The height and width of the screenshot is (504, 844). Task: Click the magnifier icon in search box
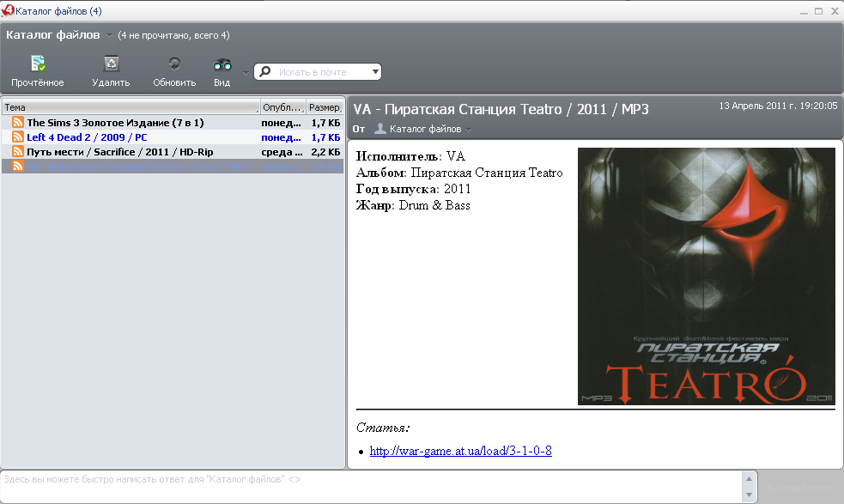pyautogui.click(x=266, y=72)
